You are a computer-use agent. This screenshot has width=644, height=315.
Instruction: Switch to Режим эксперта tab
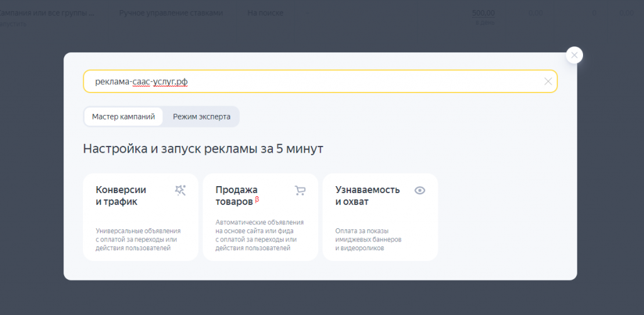[x=201, y=117]
